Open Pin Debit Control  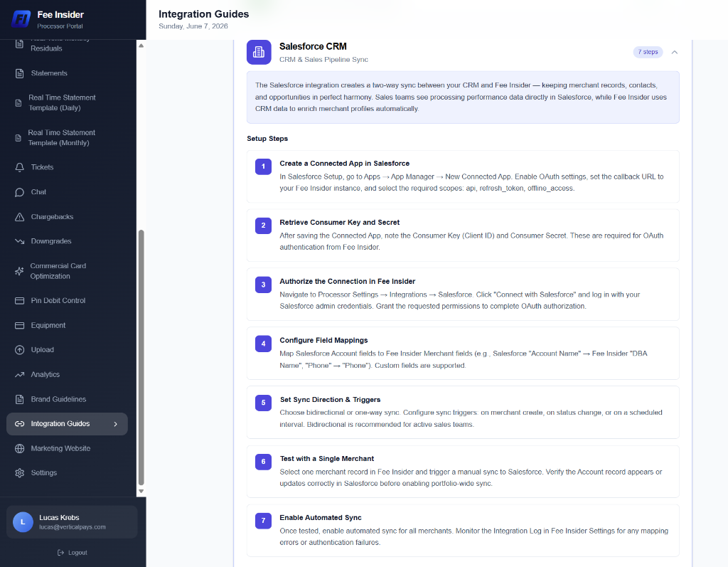tap(67, 301)
